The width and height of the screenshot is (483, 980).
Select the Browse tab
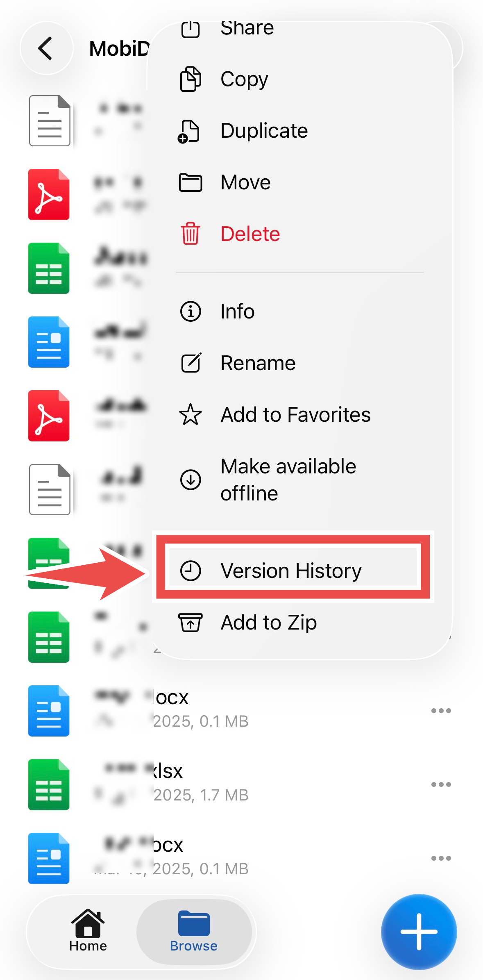[194, 932]
